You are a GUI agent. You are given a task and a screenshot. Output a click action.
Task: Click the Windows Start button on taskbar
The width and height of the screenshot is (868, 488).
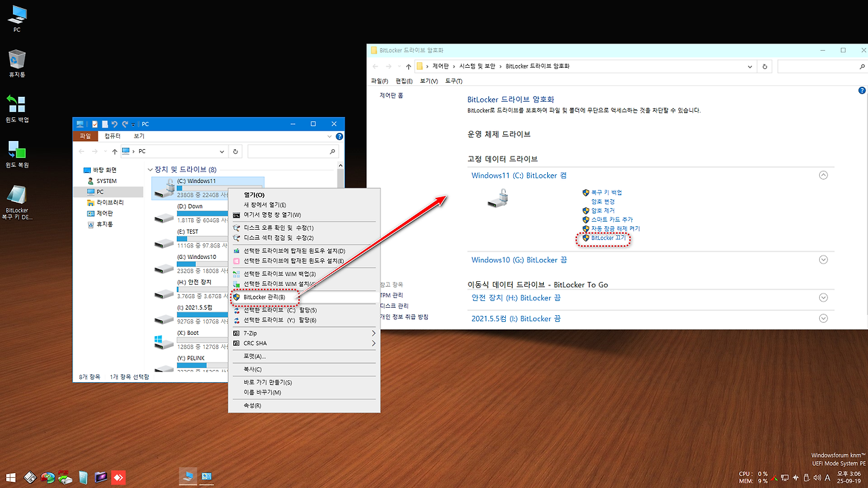[x=11, y=477]
